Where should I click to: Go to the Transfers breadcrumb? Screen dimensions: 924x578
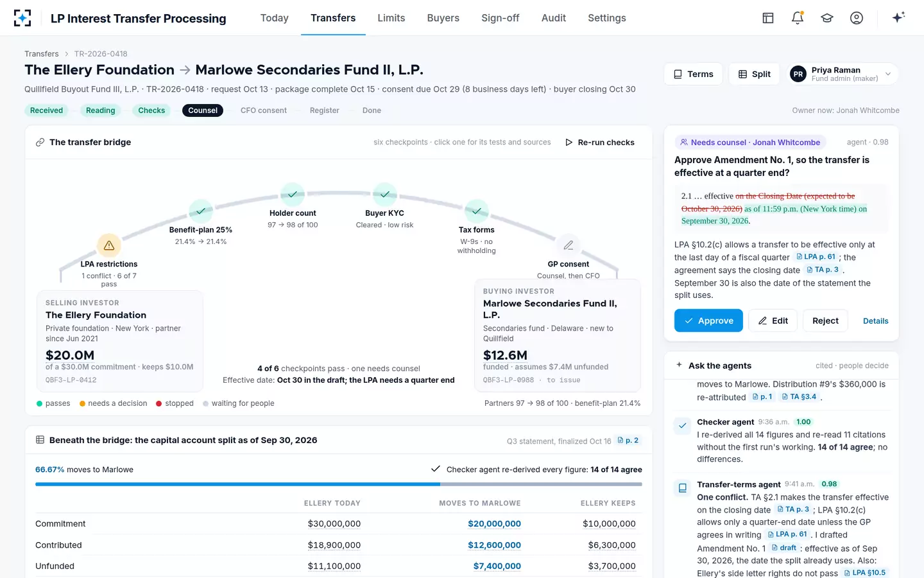[x=42, y=54]
